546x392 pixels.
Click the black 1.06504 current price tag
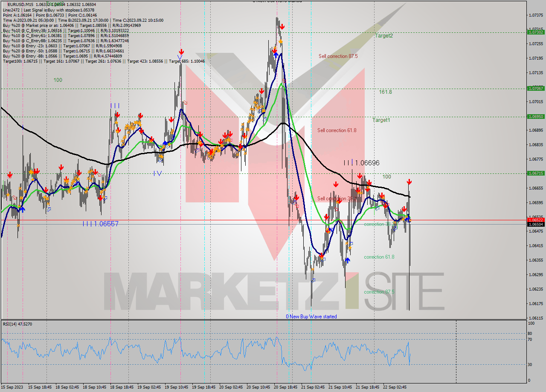535,224
